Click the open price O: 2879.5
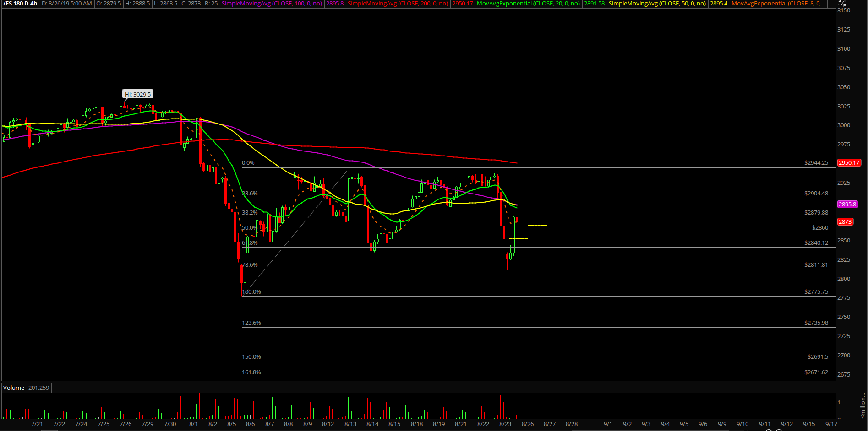This screenshot has height=431, width=868. pyautogui.click(x=109, y=4)
